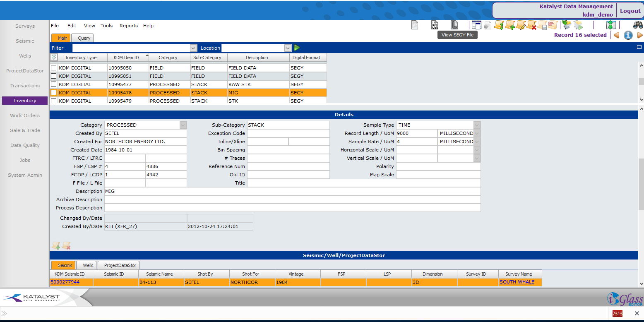Viewport: 644px width, 322px height.
Task: Edit record using scroll-pencil icon
Action: (x=521, y=25)
